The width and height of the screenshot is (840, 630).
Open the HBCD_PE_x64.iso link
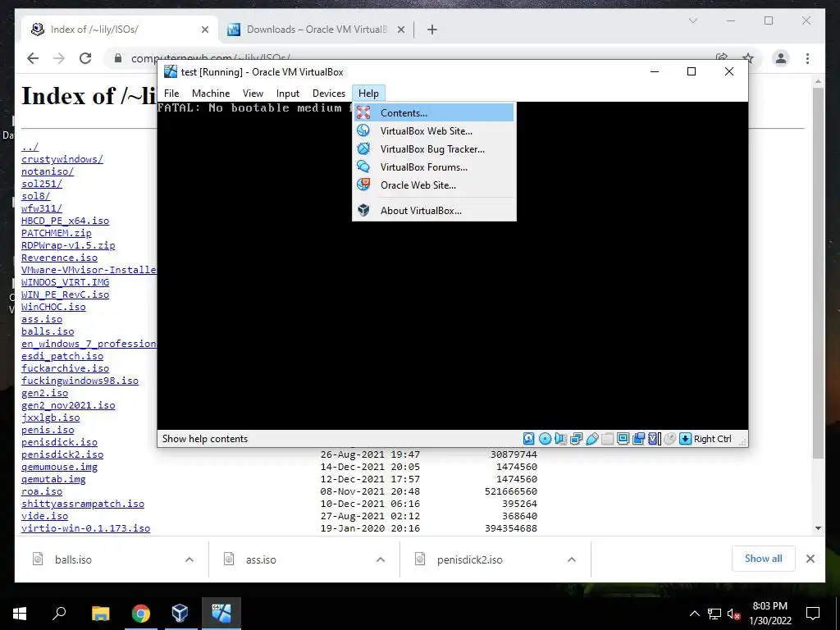click(x=66, y=221)
